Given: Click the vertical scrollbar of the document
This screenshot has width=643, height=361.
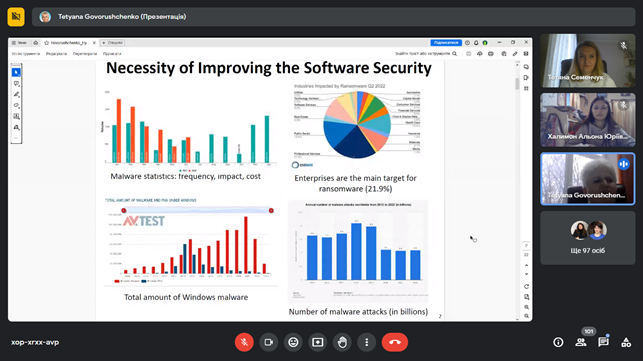Looking at the screenshot, I should 517,191.
